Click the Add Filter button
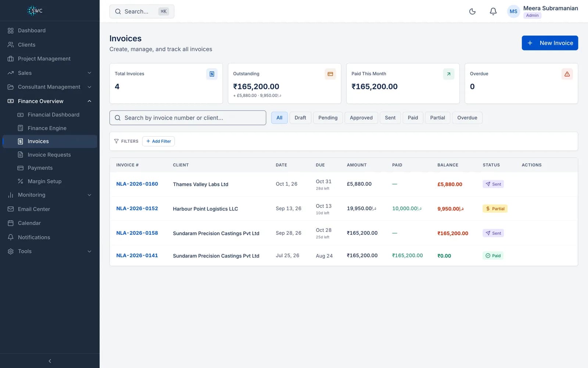 [x=158, y=141]
